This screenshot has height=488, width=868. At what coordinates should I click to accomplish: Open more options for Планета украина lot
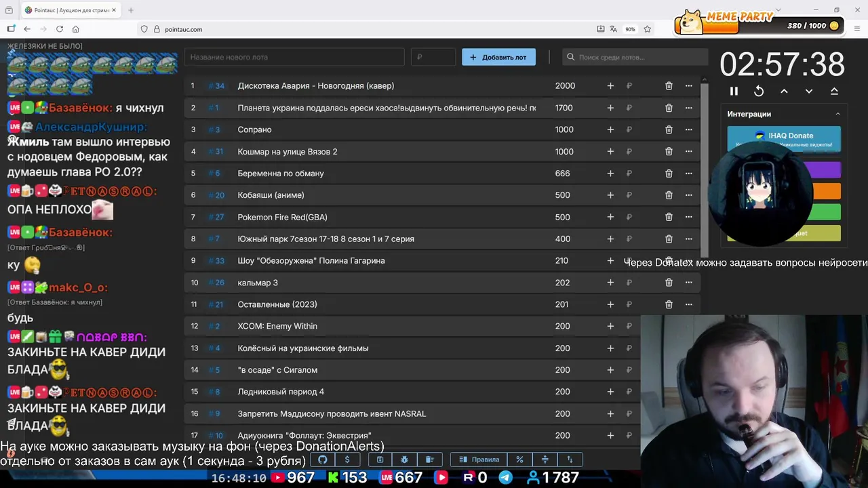coord(689,108)
